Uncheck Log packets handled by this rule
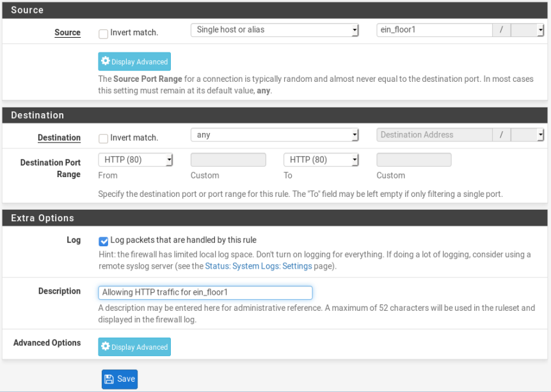Screen dimensions: 551x392 click(x=103, y=241)
